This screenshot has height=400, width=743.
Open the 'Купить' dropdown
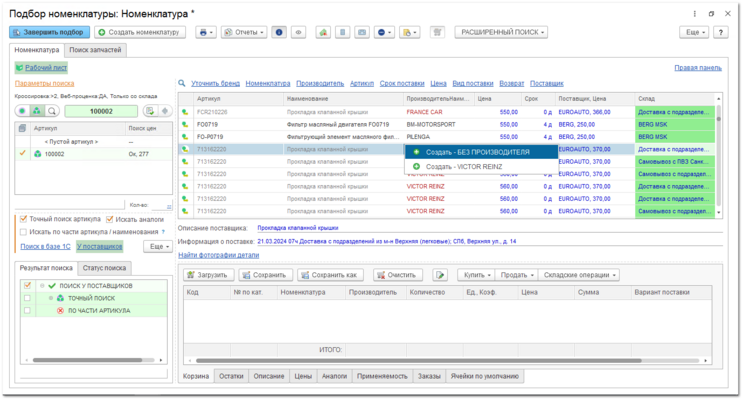[x=476, y=275]
